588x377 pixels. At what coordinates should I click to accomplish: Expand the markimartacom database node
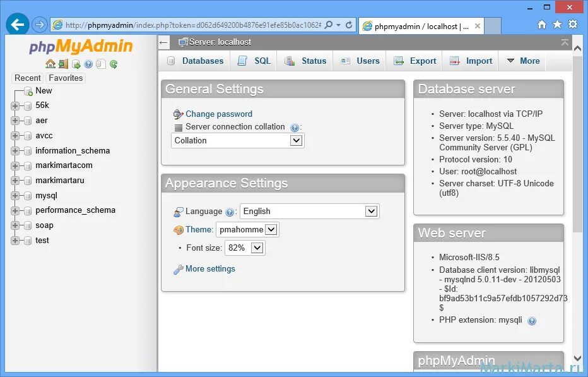click(15, 166)
